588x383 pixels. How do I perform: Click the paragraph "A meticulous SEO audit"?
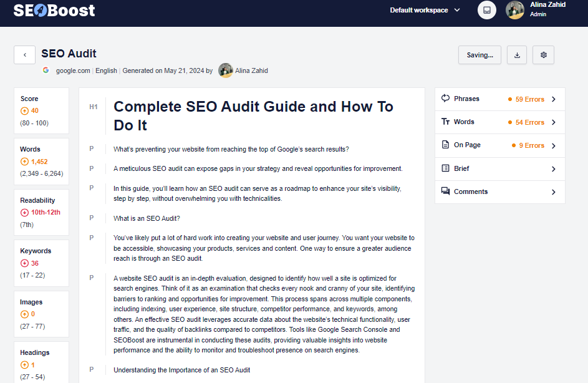pos(258,169)
